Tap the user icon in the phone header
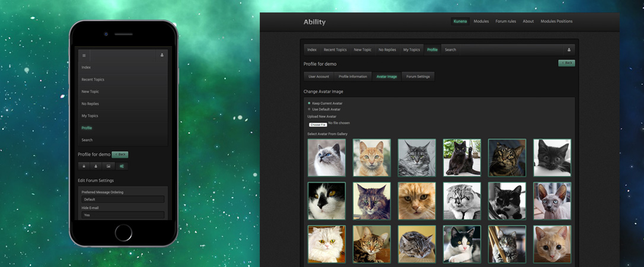Screen dimensions: 644x267 click(162, 55)
